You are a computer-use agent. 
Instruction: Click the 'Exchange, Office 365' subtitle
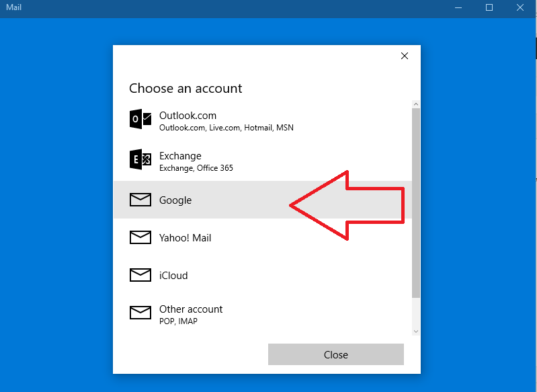coord(196,168)
